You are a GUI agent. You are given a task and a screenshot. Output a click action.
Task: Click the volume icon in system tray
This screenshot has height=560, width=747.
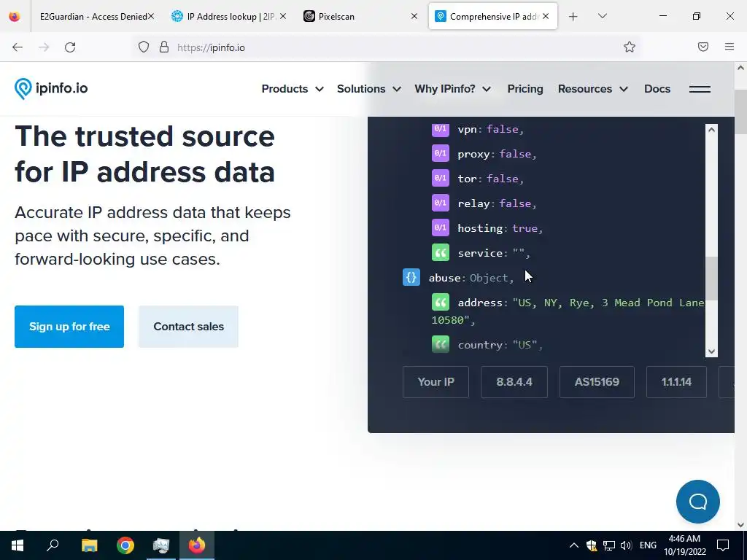(x=625, y=545)
